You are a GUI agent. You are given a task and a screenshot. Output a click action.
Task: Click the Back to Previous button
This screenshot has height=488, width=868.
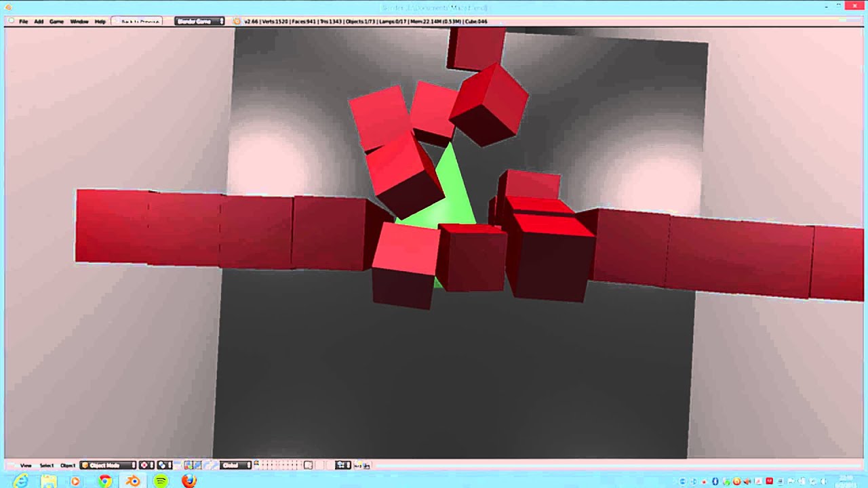click(138, 21)
